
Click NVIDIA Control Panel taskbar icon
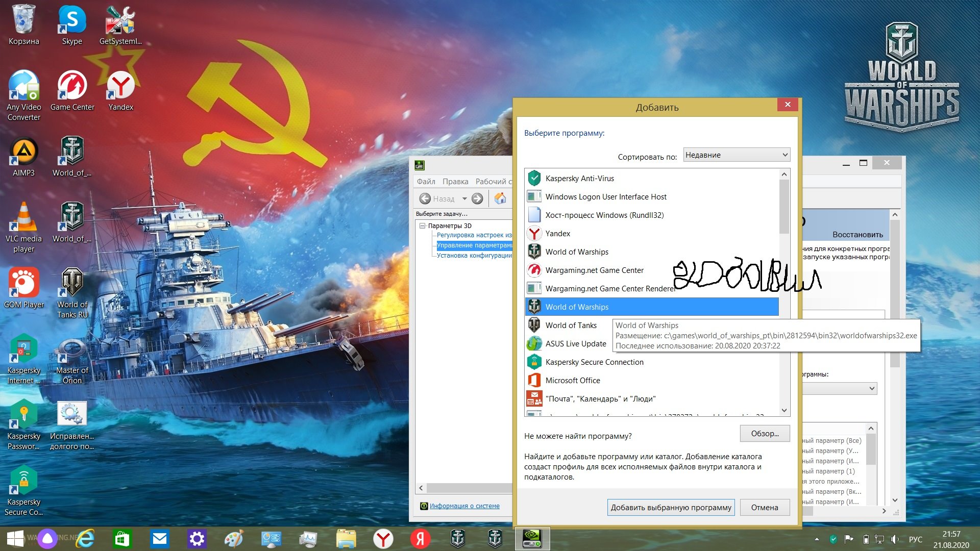point(532,538)
